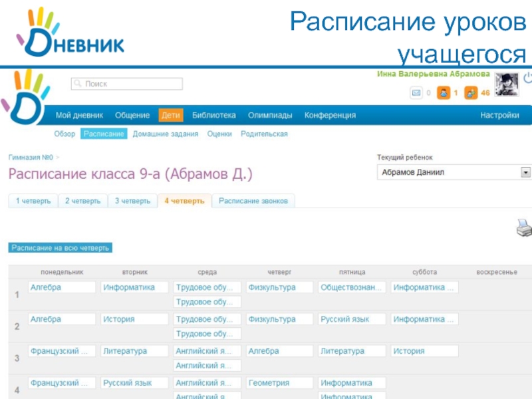Click the mail messages envelope icon
The image size is (532, 399).
click(x=417, y=93)
